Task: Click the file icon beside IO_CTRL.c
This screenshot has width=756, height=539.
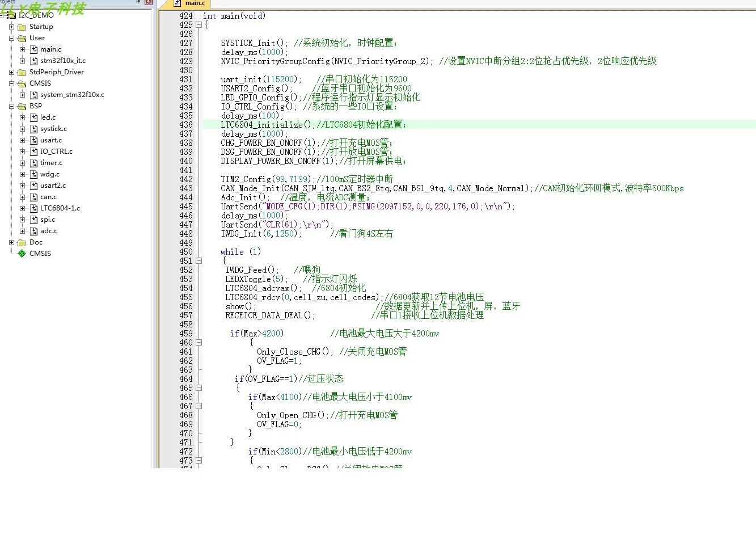Action: pos(33,151)
